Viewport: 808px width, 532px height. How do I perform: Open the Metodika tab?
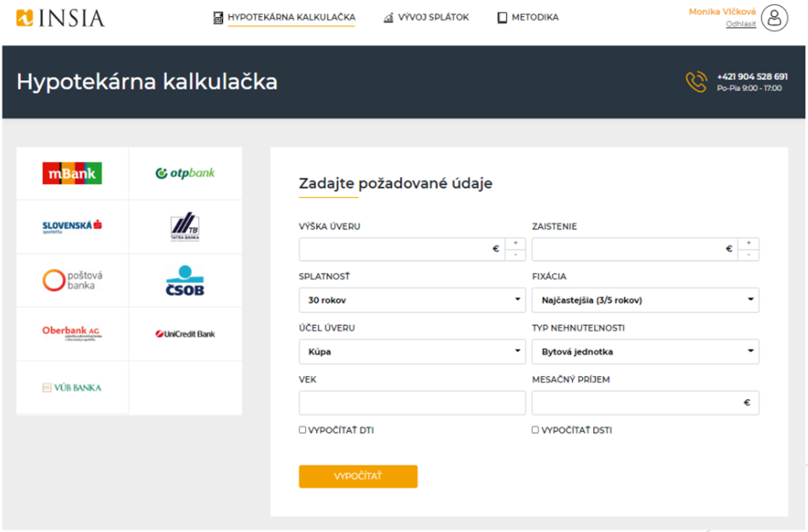pos(535,18)
